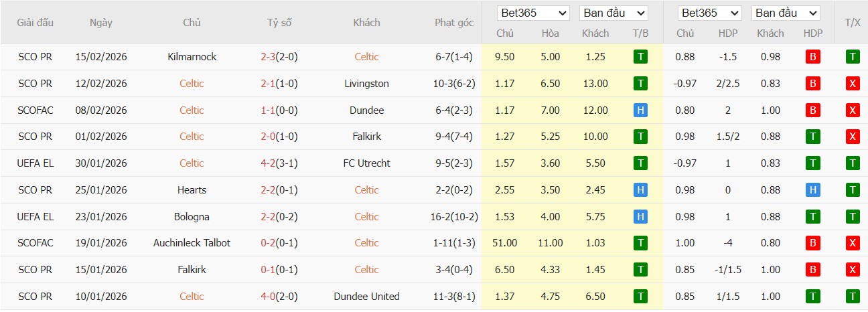Click green T badge in Dundee United T/X column

853,297
